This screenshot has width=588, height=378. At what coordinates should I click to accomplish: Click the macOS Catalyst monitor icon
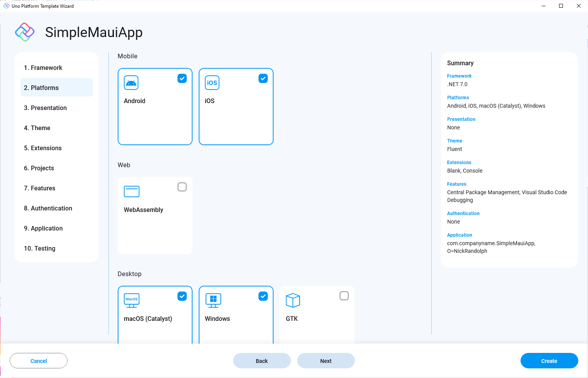(x=132, y=300)
